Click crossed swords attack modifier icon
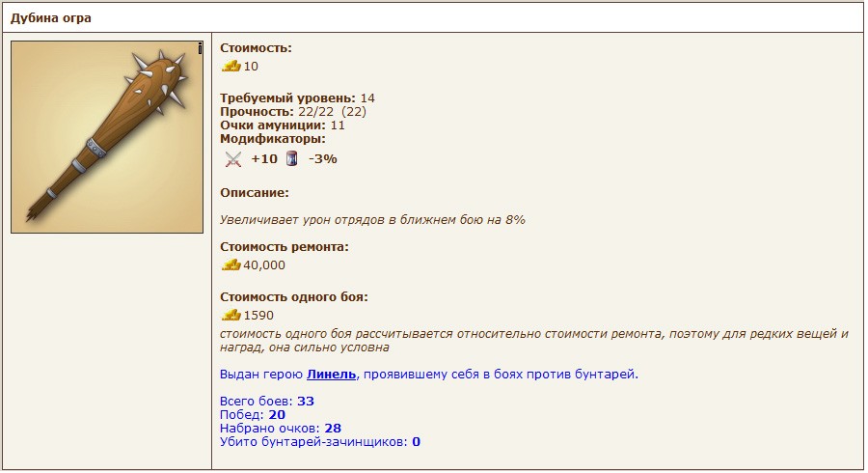This screenshot has width=868, height=473. click(233, 159)
